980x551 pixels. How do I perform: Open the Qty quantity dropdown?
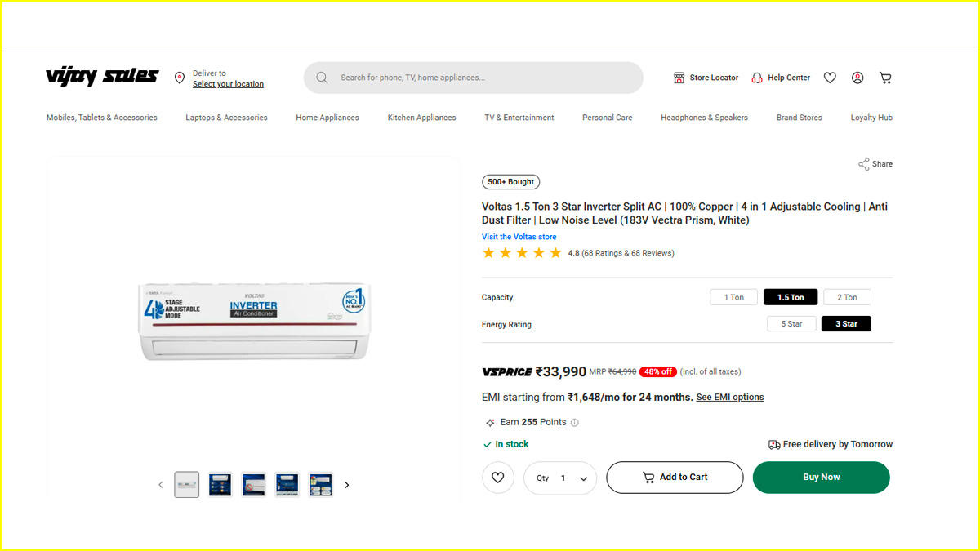coord(560,478)
